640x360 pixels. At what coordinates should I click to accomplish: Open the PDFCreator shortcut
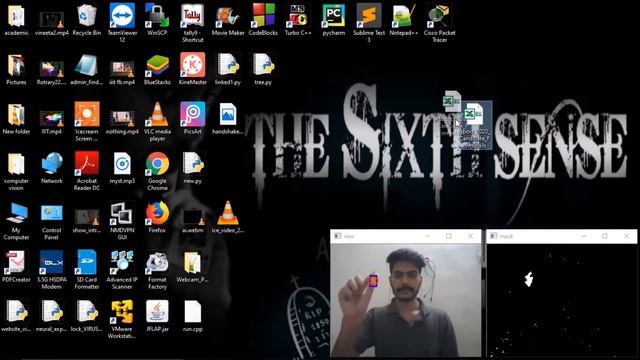pos(16,267)
